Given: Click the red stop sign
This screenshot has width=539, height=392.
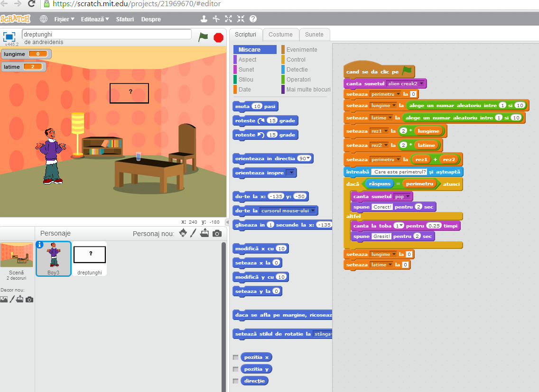Looking at the screenshot, I should [218, 37].
